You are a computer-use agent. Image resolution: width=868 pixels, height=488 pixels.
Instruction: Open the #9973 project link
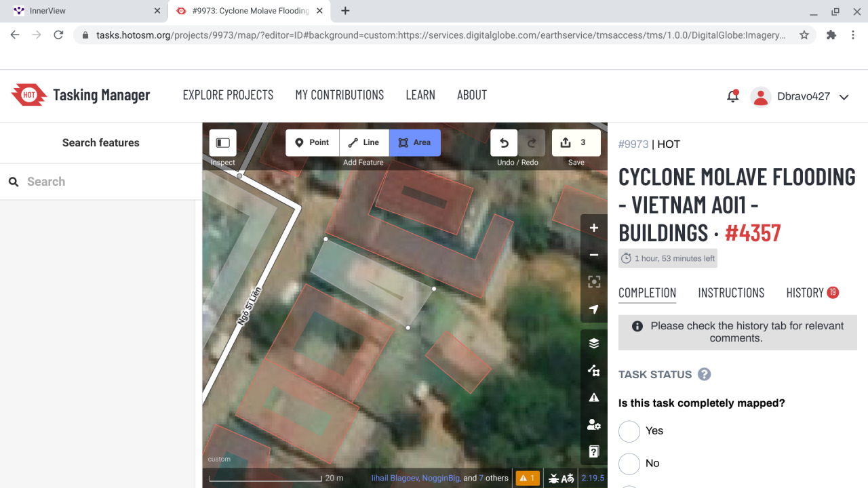click(633, 144)
